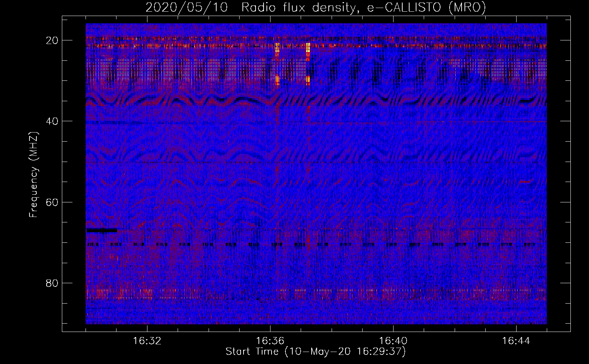Click the 'Frequency (MHZ)' axis label
This screenshot has height=364, width=589.
click(33, 175)
